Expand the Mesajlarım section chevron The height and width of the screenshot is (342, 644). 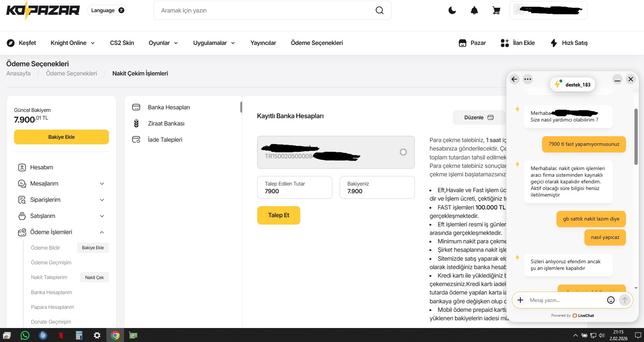[x=102, y=183]
